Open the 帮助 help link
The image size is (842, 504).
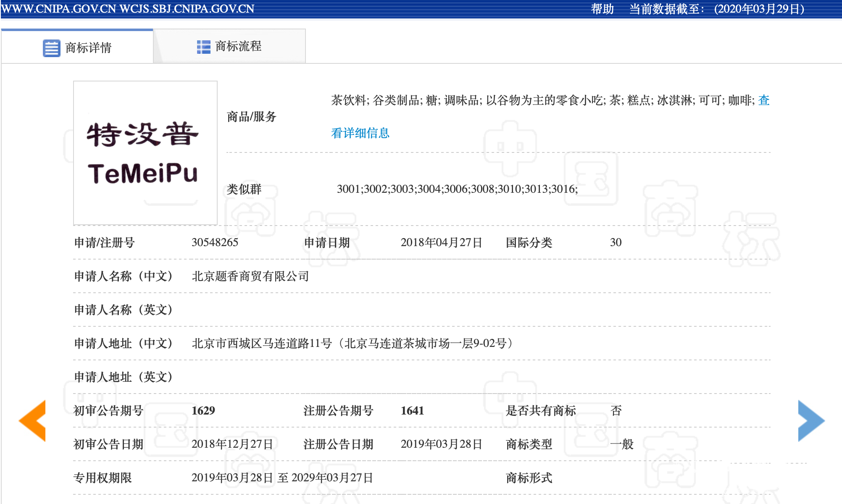click(602, 9)
